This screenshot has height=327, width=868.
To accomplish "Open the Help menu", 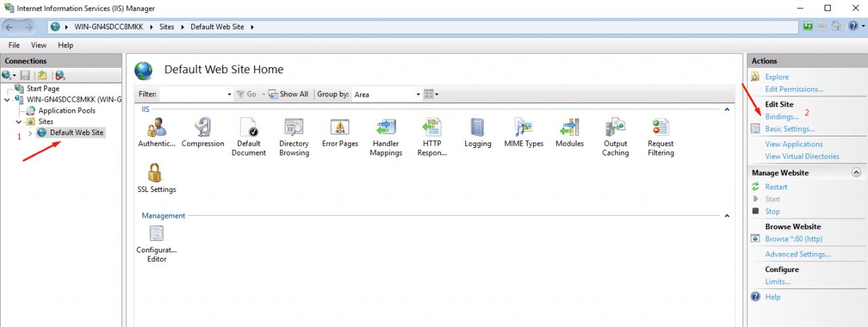I will (x=65, y=45).
